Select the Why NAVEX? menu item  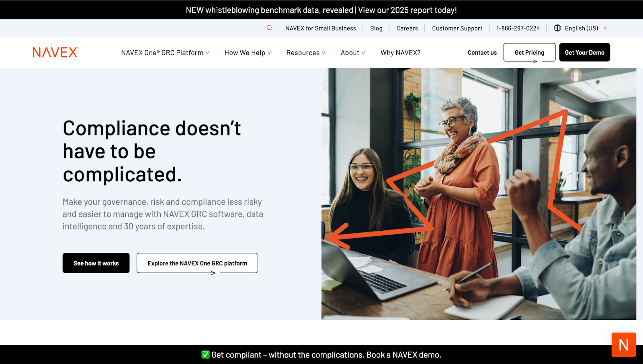click(x=400, y=52)
